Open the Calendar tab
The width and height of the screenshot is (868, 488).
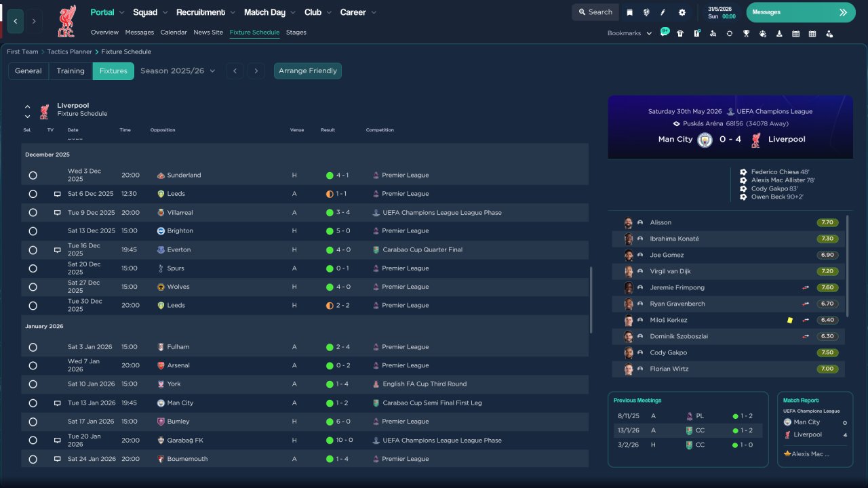[174, 33]
